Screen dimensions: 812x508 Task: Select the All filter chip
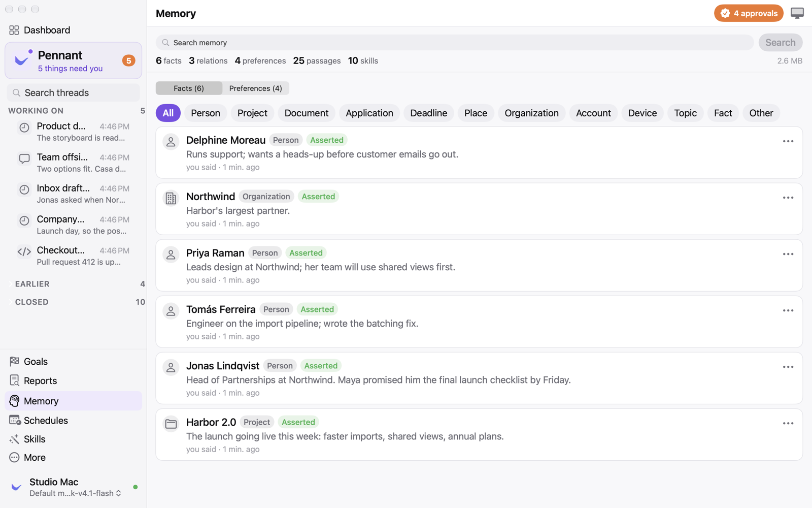(168, 113)
